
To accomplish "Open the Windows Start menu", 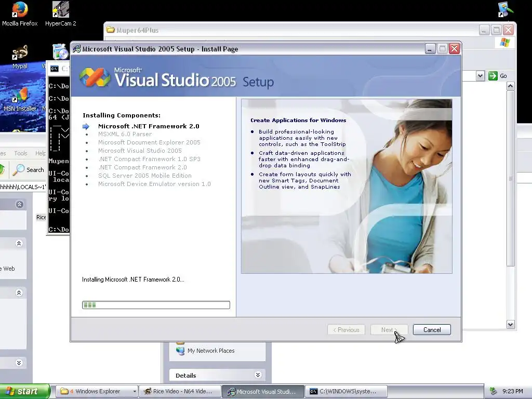I will pyautogui.click(x=24, y=391).
